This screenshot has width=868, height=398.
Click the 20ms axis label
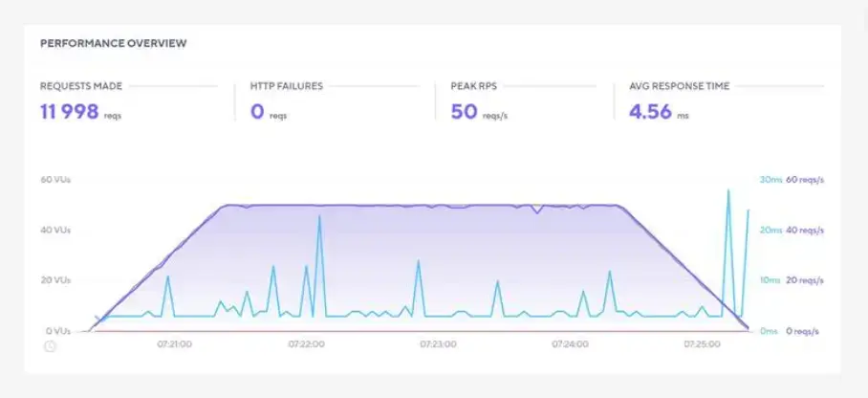point(770,230)
